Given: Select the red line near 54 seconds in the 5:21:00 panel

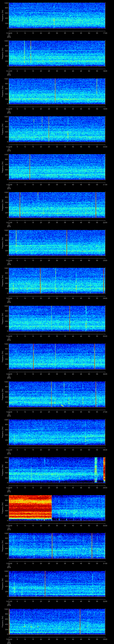Looking at the screenshot, I should point(96,205).
